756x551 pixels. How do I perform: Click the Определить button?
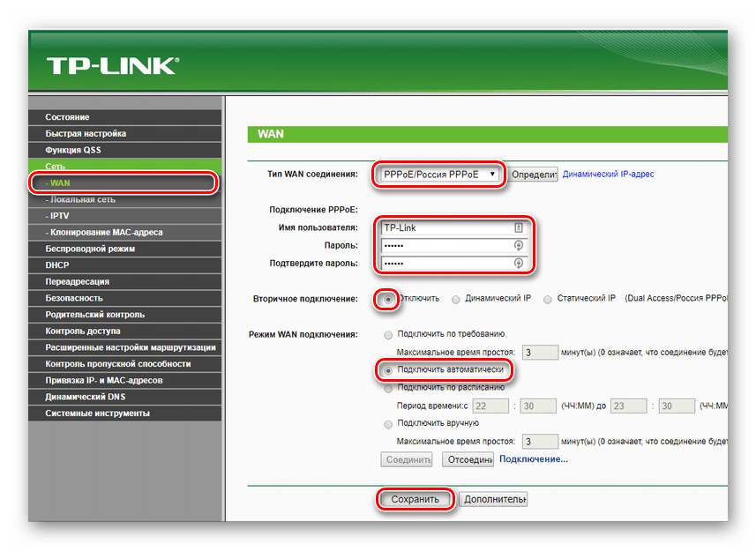533,175
